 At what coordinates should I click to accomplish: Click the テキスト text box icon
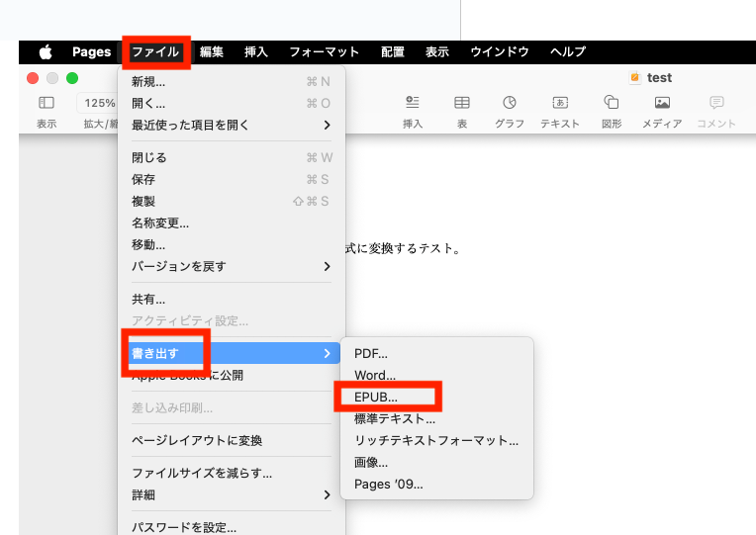tap(560, 103)
